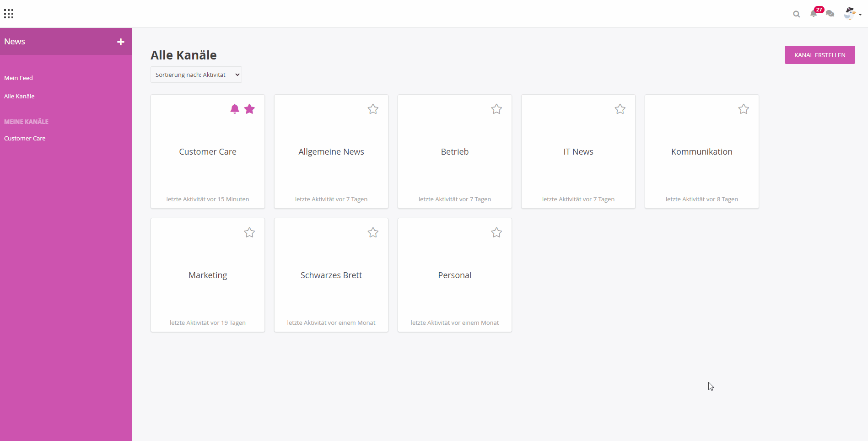The width and height of the screenshot is (868, 441).
Task: Open the Personal channel card
Action: (455, 275)
